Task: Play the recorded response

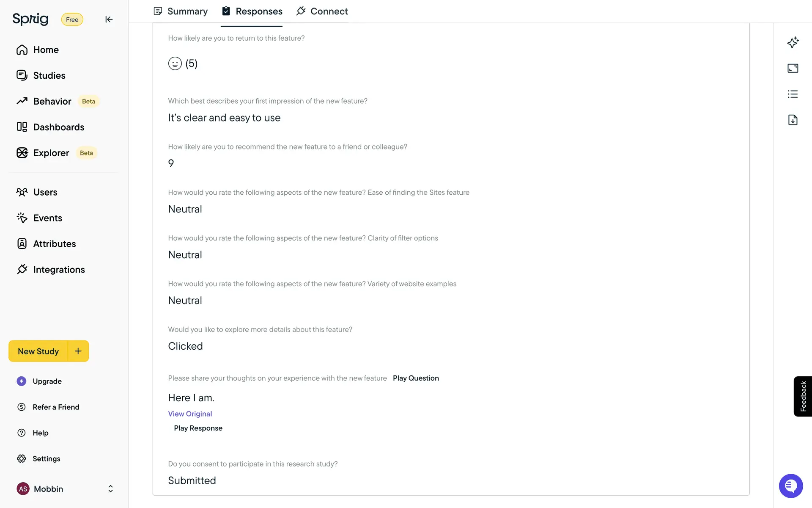Action: pyautogui.click(x=198, y=428)
